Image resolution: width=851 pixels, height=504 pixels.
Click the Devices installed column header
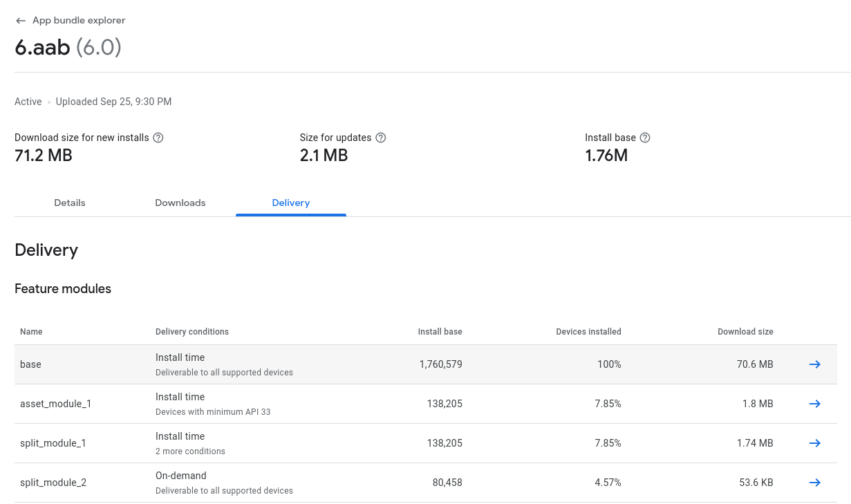588,332
